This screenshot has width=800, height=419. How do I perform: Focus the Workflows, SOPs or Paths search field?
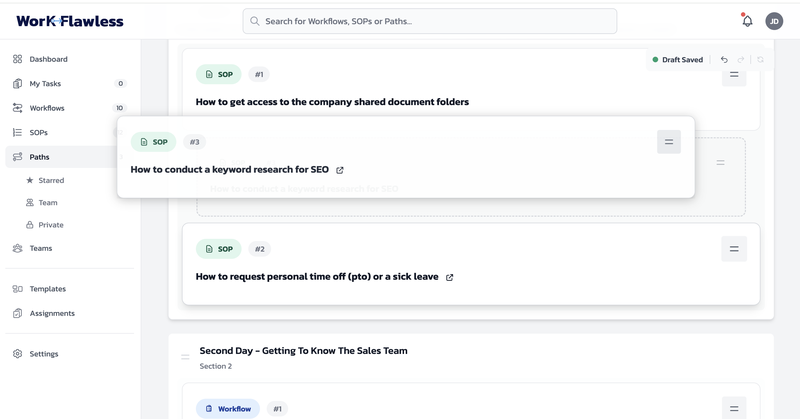(430, 21)
